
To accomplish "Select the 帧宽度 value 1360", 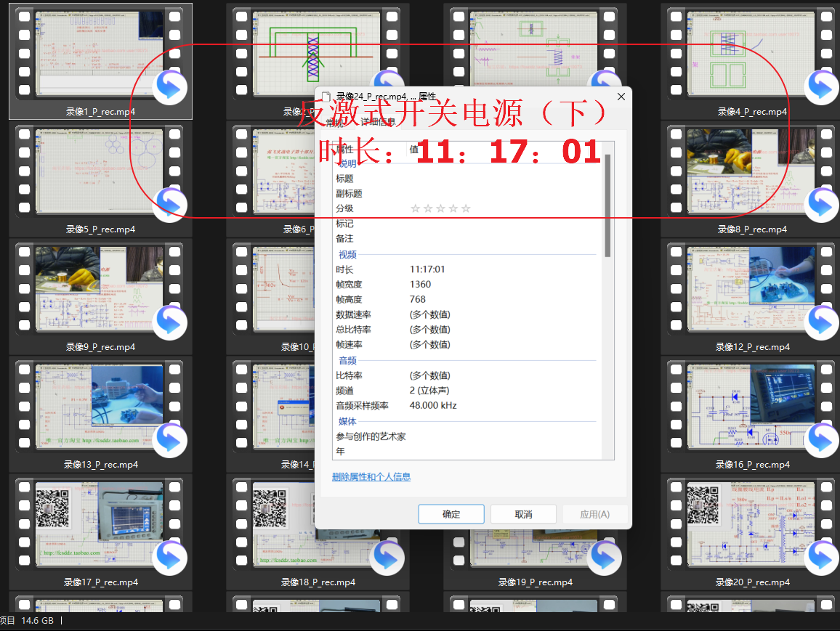I will 420,284.
